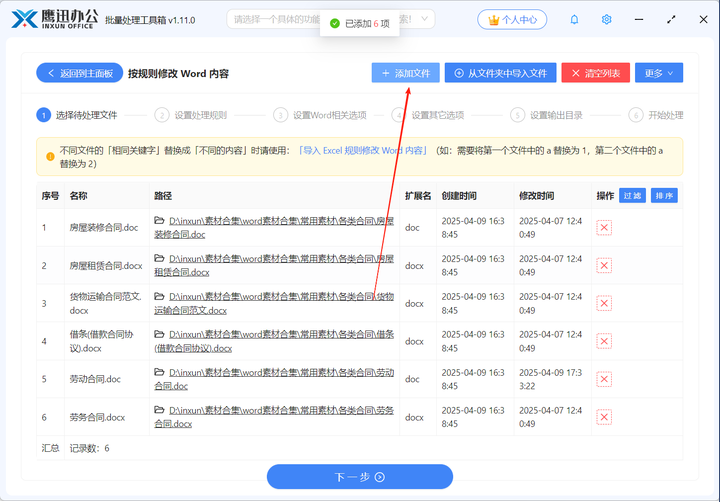Screen dimensions: 720x504
Task: Click modified time 2025-04-09 17:33:22
Action: click(551, 379)
